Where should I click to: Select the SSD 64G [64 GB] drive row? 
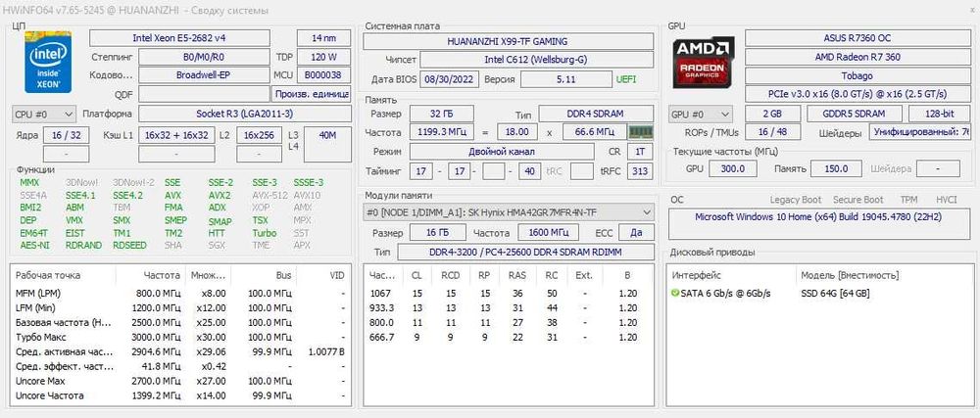818,294
